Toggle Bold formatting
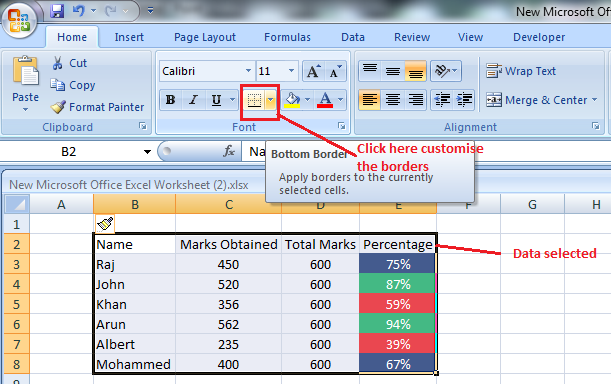This screenshot has width=611, height=384. tap(170, 100)
